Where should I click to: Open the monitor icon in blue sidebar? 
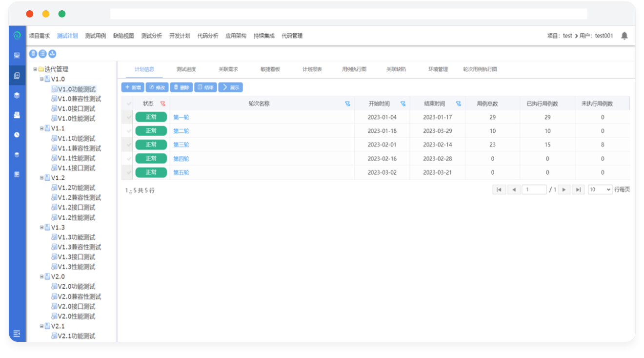coord(17,55)
